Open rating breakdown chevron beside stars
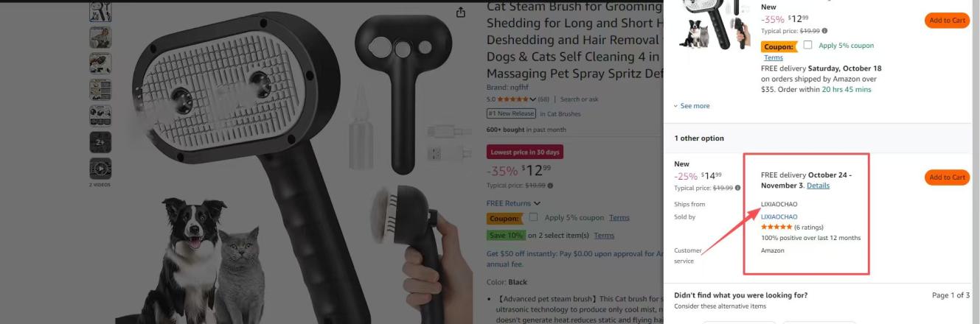 pyautogui.click(x=532, y=99)
